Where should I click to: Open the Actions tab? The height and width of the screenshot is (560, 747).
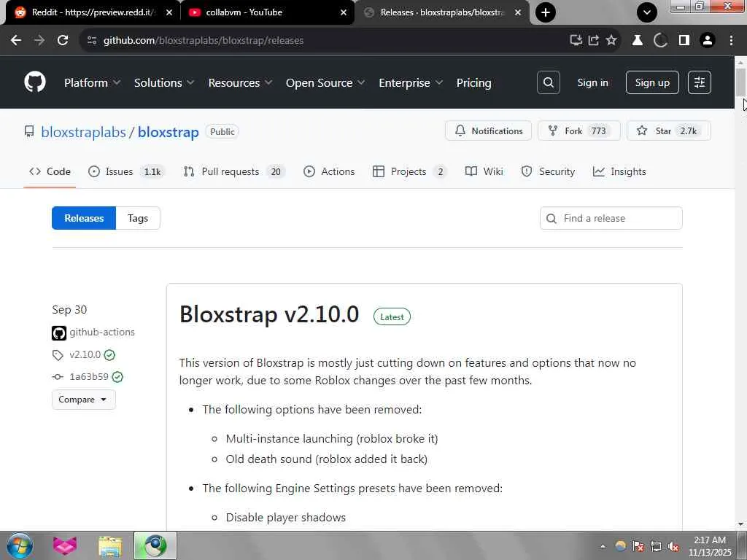pos(329,171)
